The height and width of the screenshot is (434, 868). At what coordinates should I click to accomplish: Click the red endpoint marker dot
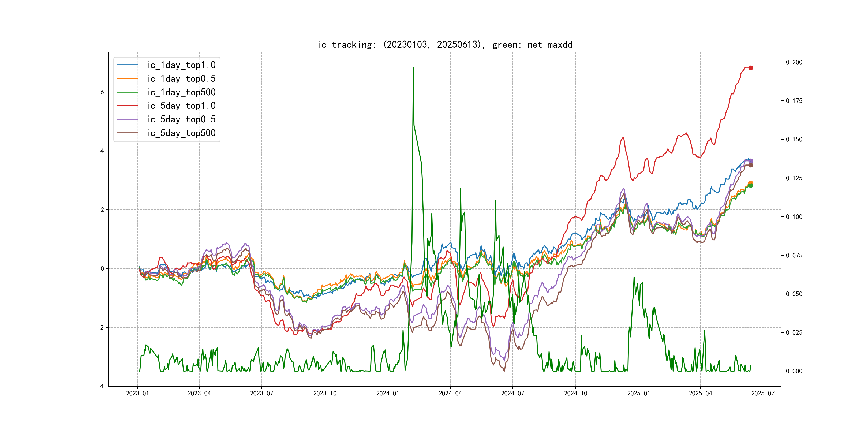click(750, 68)
